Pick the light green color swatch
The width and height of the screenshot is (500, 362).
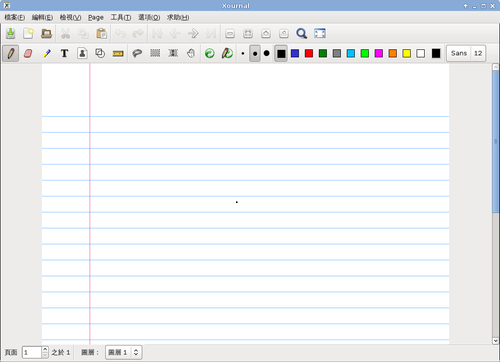pyautogui.click(x=365, y=53)
